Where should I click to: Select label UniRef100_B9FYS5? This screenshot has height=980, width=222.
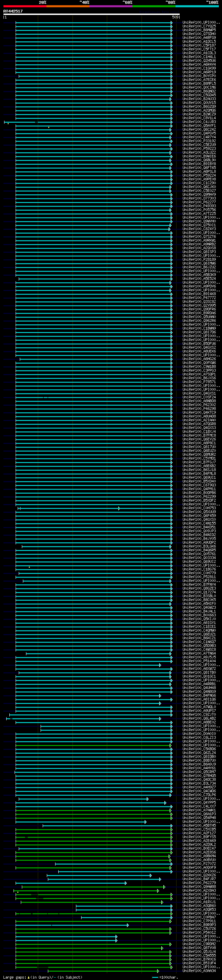199,836
